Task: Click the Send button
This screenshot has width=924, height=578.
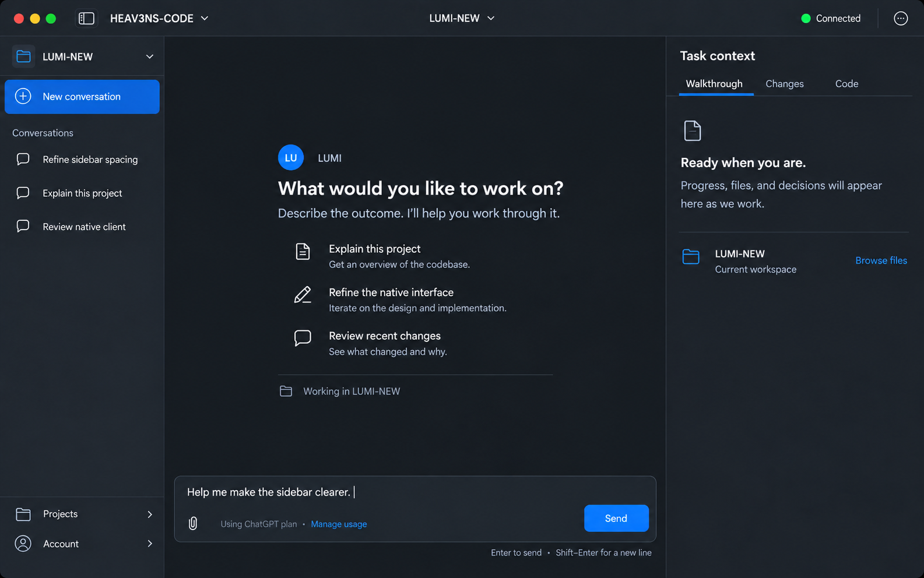Action: point(616,518)
